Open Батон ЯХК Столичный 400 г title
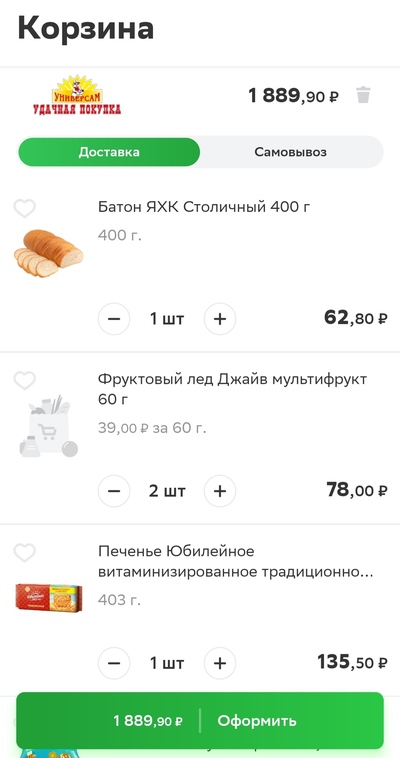Screen dimensions: 400x758 click(x=204, y=207)
